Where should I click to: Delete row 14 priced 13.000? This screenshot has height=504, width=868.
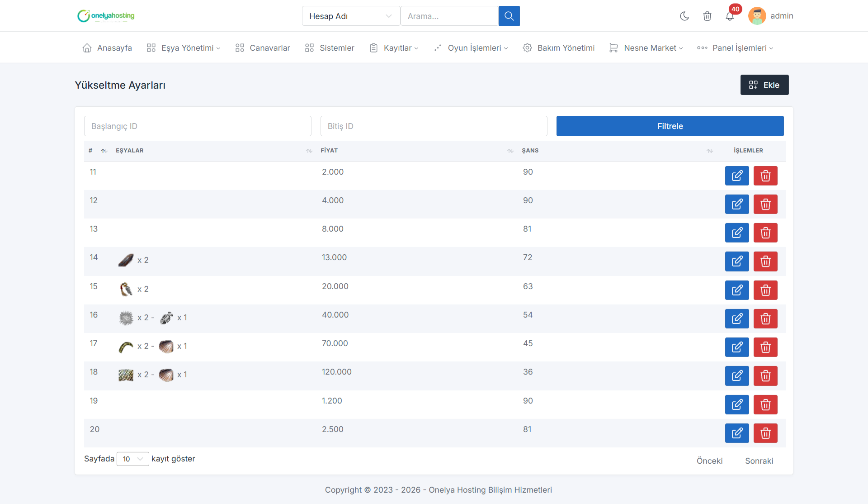click(x=765, y=261)
